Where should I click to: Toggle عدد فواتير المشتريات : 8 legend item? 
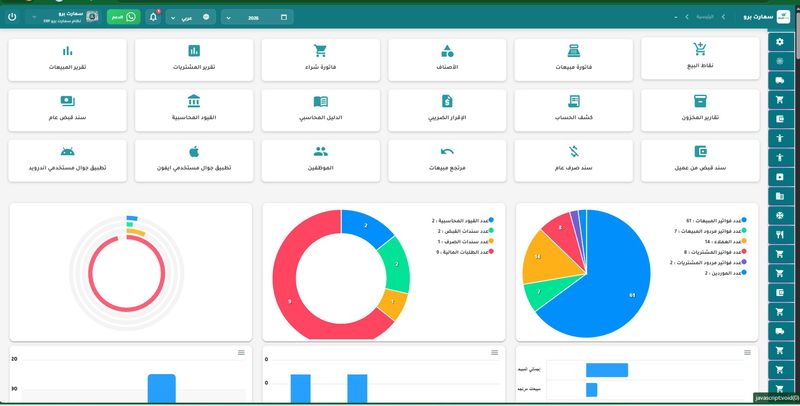click(715, 251)
